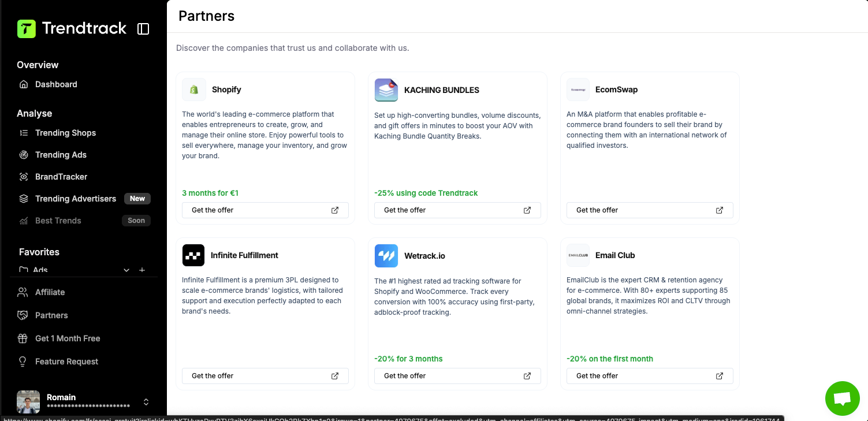Screen dimensions: 868x421
Task: Click Get 1 Month Free
Action: click(x=68, y=338)
